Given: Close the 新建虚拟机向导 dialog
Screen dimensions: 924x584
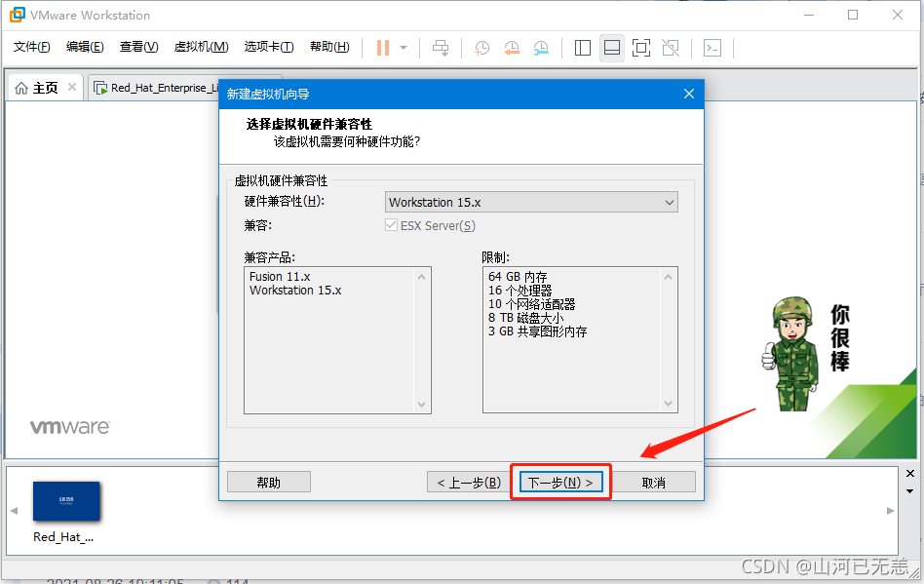Looking at the screenshot, I should pos(689,94).
